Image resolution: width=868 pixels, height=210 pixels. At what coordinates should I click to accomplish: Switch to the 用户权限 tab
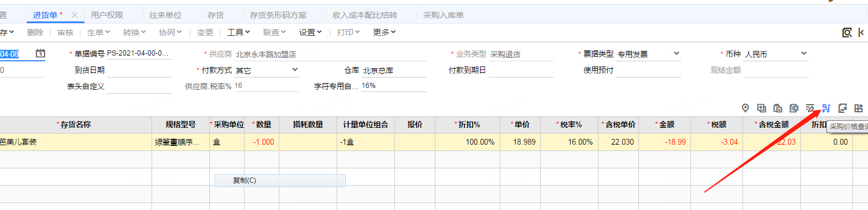click(107, 14)
